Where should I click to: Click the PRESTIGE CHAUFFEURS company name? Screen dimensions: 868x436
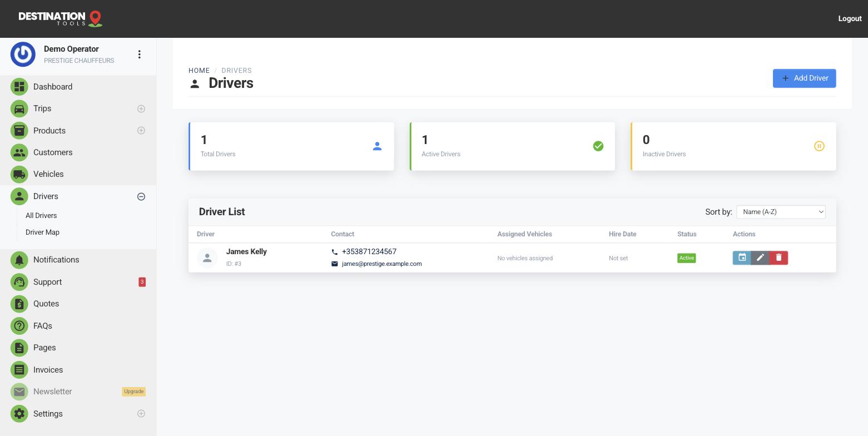click(79, 61)
